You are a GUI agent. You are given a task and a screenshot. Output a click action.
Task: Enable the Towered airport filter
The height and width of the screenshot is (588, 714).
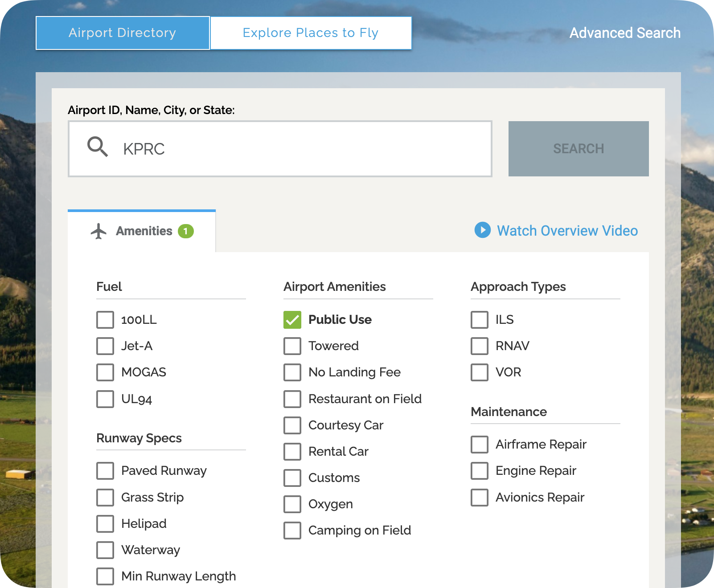(292, 346)
